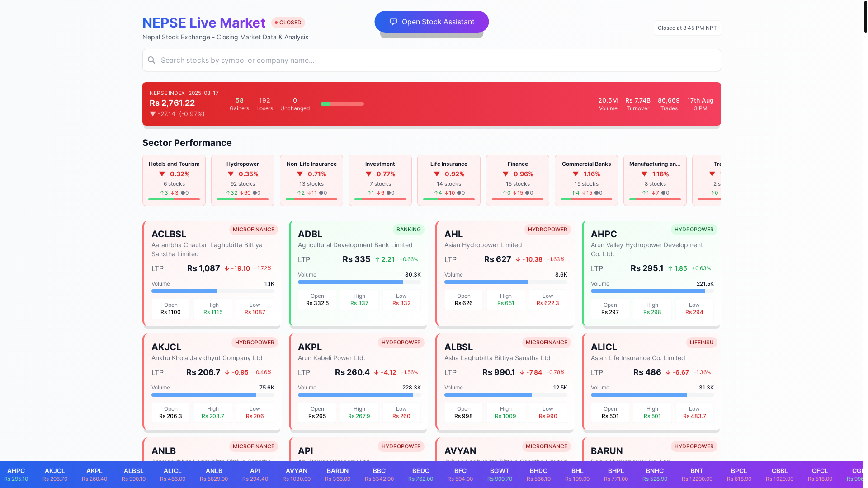This screenshot has width=868, height=488.
Task: Click the 86,669 Trades figure
Action: (669, 104)
